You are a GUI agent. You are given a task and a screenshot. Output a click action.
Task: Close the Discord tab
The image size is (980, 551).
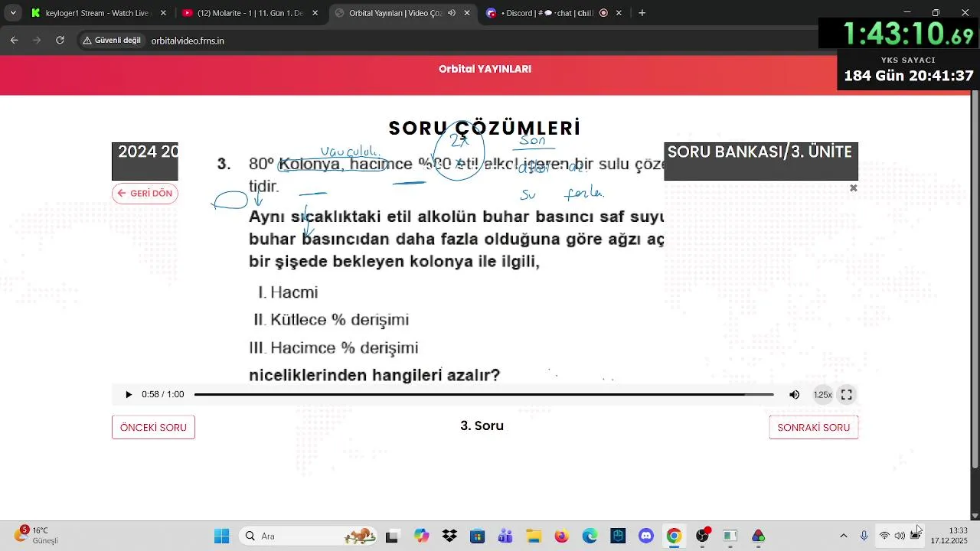click(619, 13)
